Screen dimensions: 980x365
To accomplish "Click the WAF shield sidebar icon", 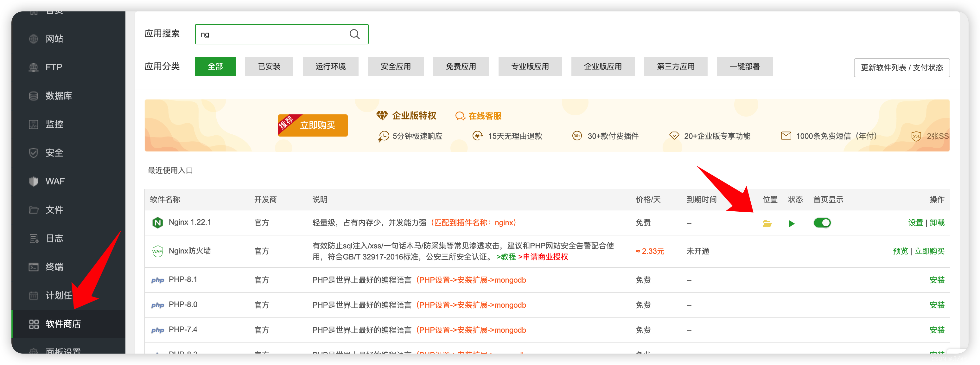I will (34, 182).
